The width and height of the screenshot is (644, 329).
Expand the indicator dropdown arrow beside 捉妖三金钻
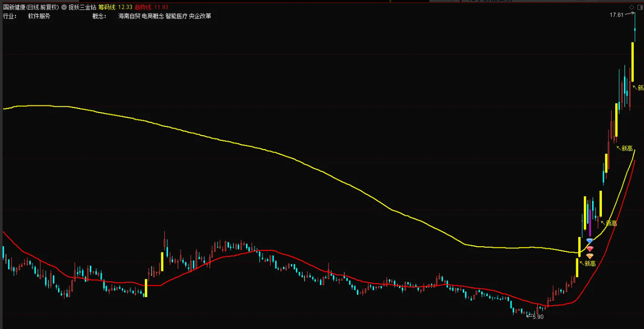pos(64,8)
